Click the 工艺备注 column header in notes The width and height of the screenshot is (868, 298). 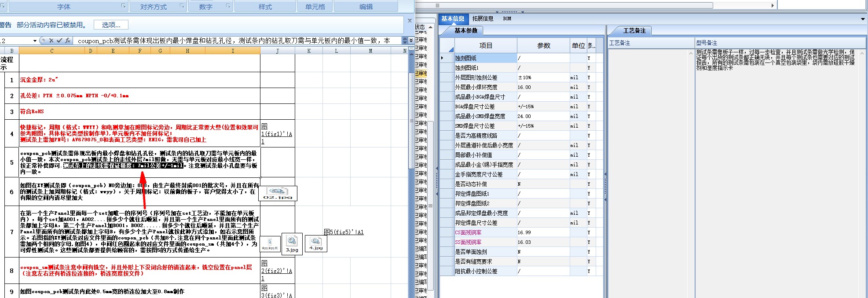point(651,43)
